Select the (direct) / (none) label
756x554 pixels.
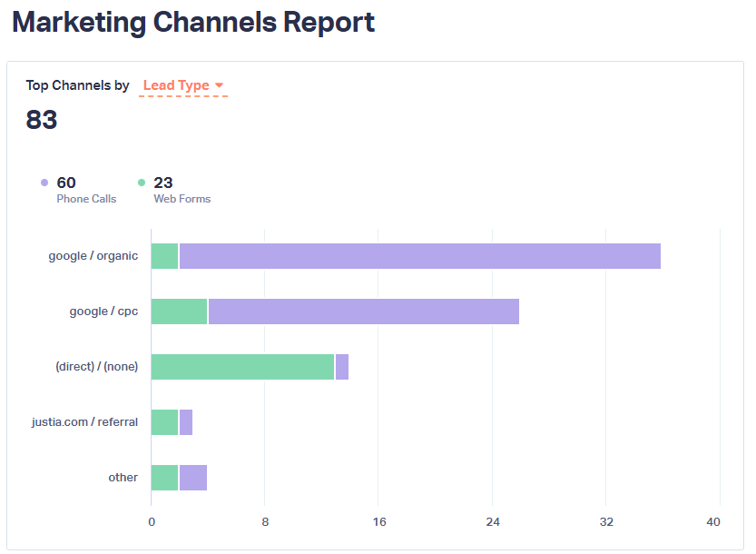(97, 366)
